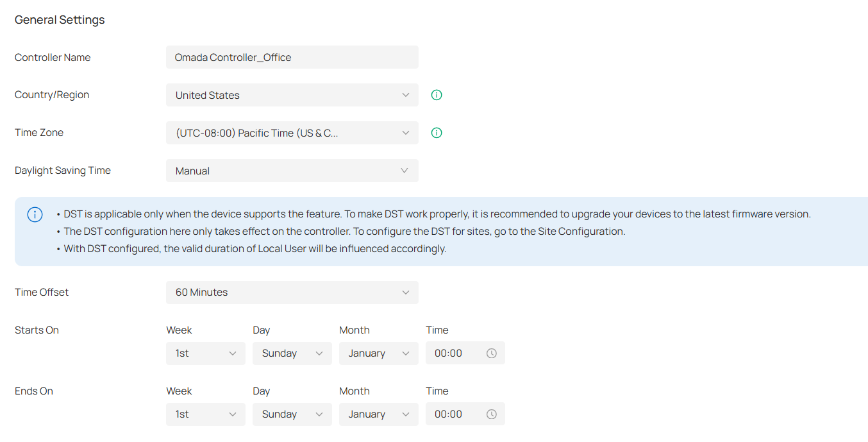Open the Starts On Day dropdown showing Sunday
Screen dimensions: 868x442
292,353
